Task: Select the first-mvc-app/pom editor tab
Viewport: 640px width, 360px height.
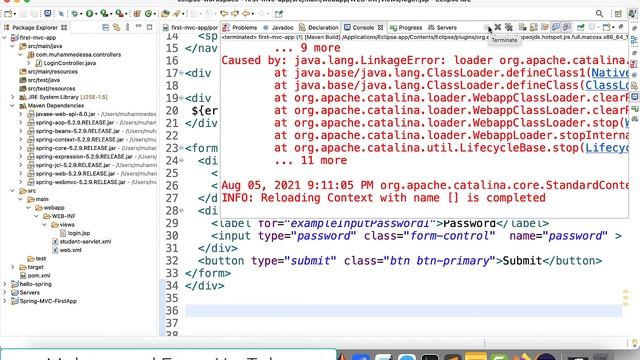Action: coord(190,27)
